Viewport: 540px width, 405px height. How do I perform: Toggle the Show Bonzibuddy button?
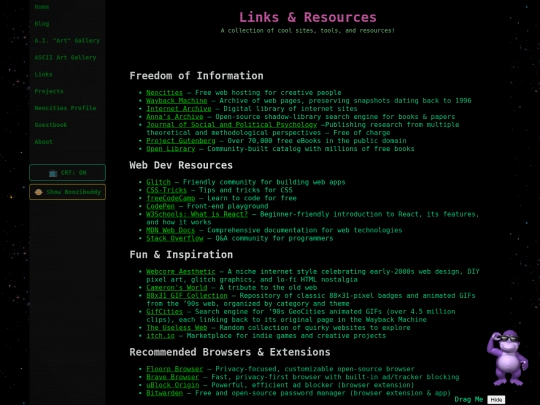68,192
